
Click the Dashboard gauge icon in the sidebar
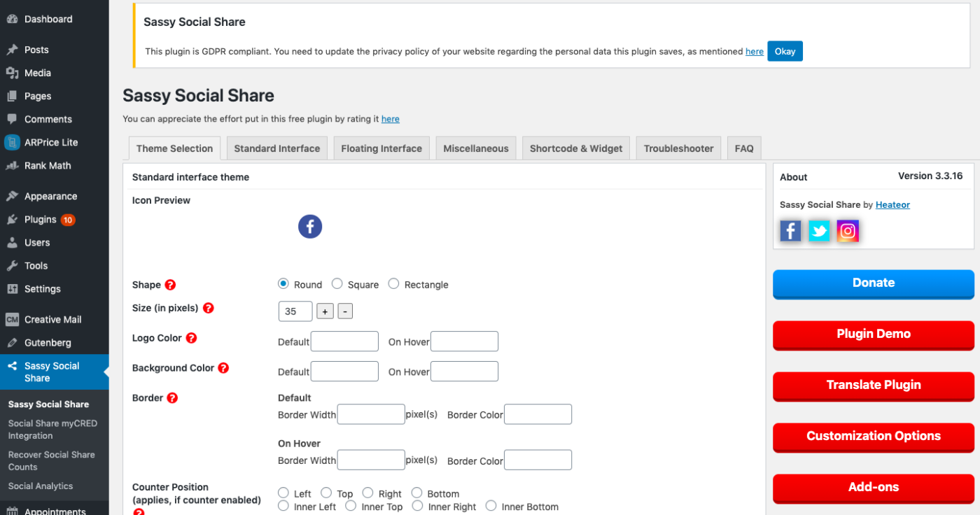tap(12, 19)
